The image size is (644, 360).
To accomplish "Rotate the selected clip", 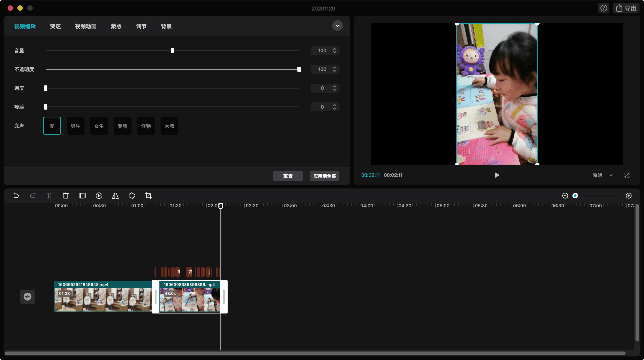I will 132,195.
